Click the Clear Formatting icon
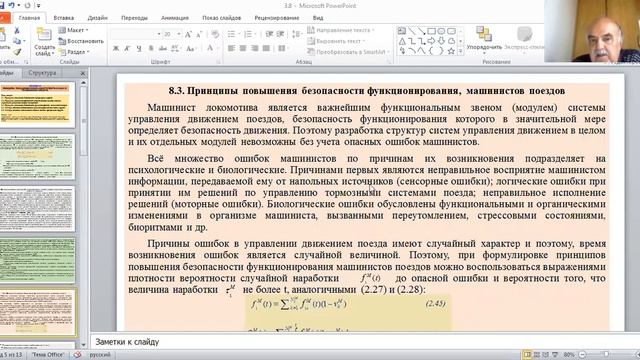The image size is (640, 360). tap(215, 35)
